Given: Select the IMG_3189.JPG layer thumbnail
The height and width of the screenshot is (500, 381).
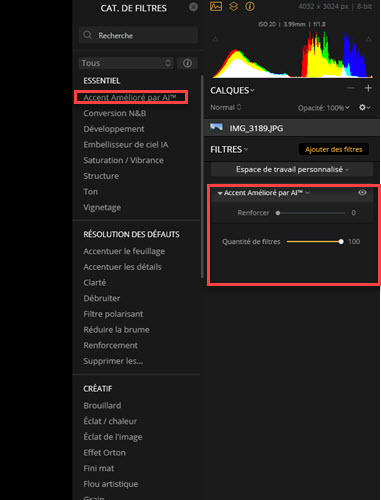Looking at the screenshot, I should click(x=216, y=128).
